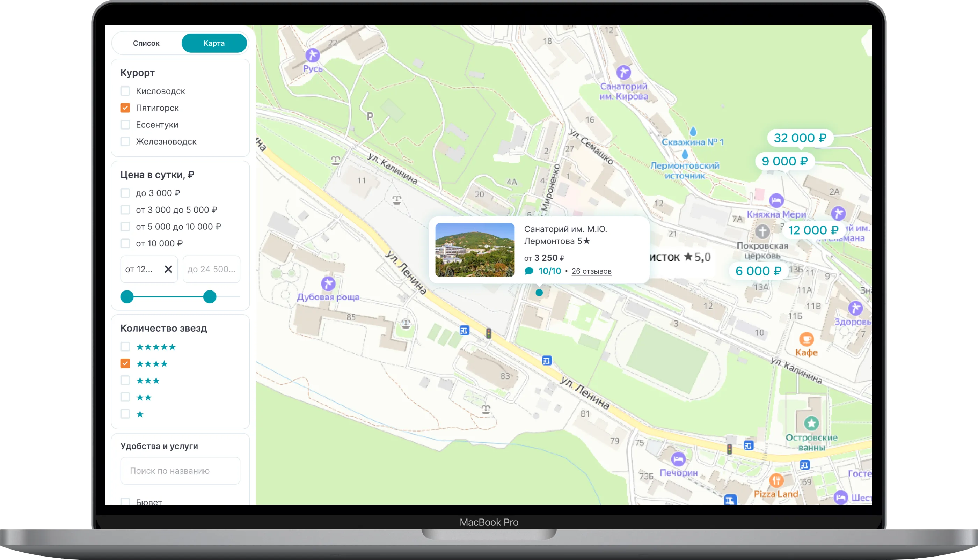Click the right price range slider handle
The image size is (978, 560).
(x=210, y=297)
